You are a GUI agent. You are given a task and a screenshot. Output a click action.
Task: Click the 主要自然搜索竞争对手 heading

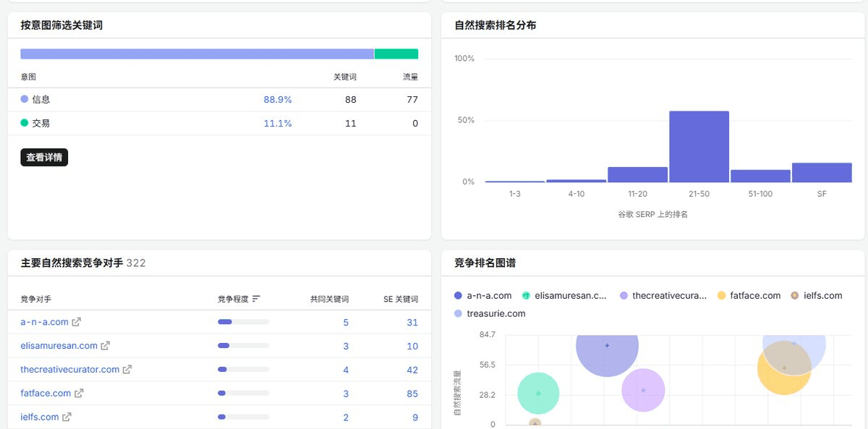point(72,263)
